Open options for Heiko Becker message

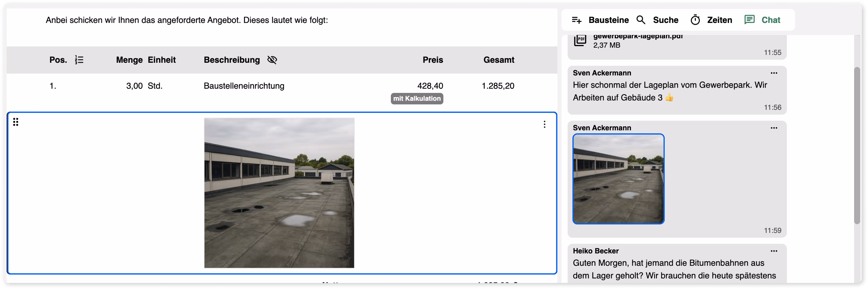pyautogui.click(x=774, y=251)
